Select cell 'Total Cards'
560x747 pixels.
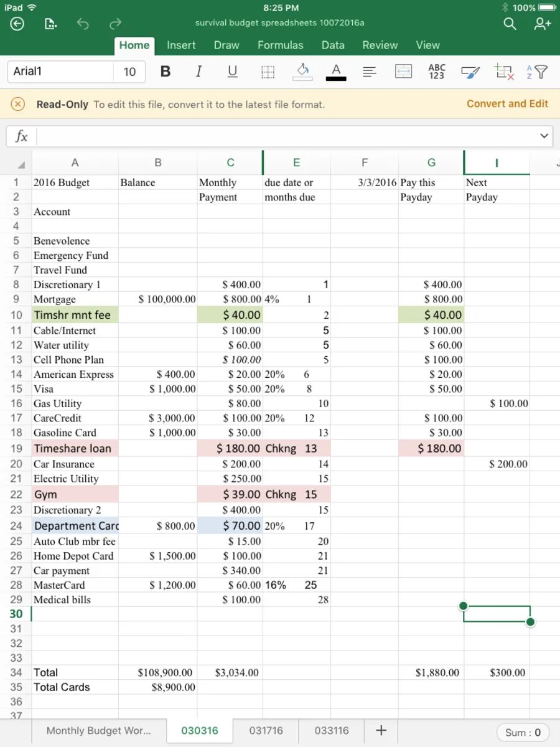tap(75, 688)
